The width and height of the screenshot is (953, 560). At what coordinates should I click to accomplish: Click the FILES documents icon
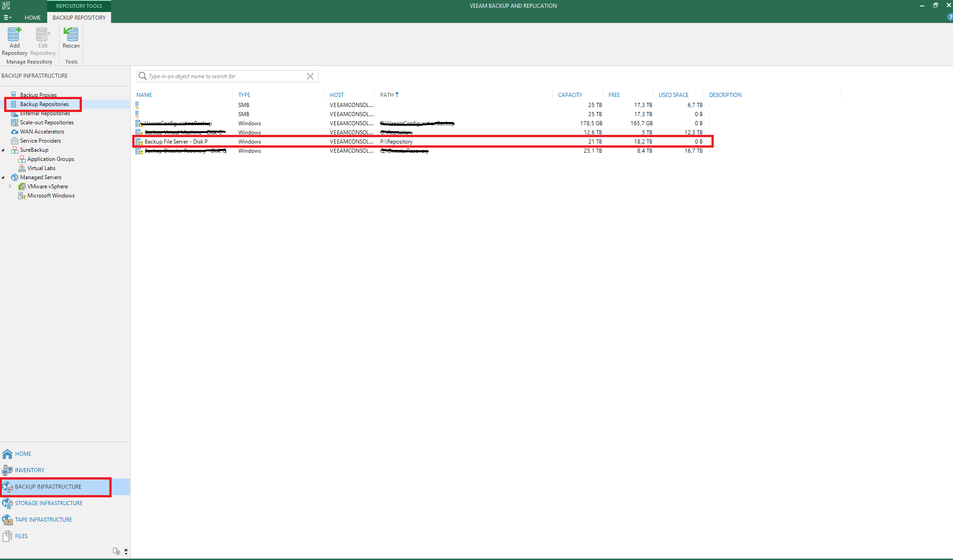pos(7,536)
